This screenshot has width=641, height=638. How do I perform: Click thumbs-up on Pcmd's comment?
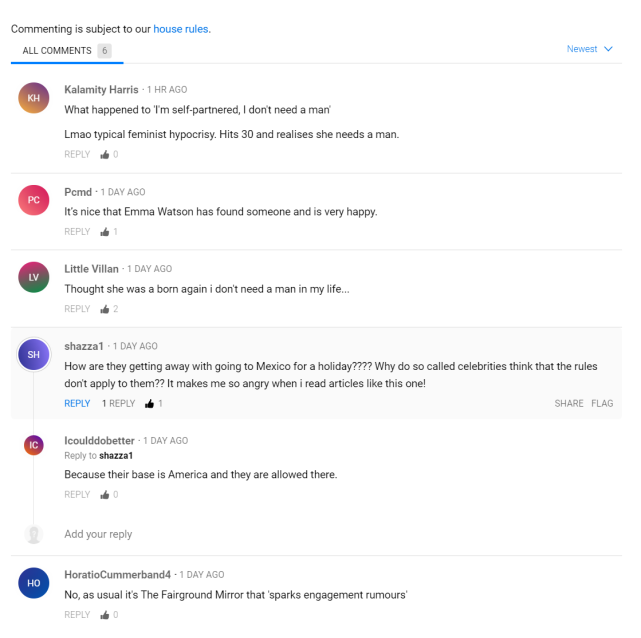click(104, 232)
